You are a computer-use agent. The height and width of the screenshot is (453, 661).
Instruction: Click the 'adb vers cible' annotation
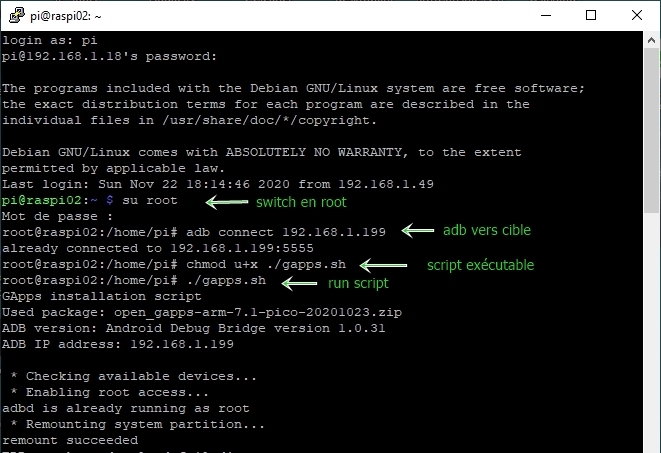pyautogui.click(x=487, y=230)
